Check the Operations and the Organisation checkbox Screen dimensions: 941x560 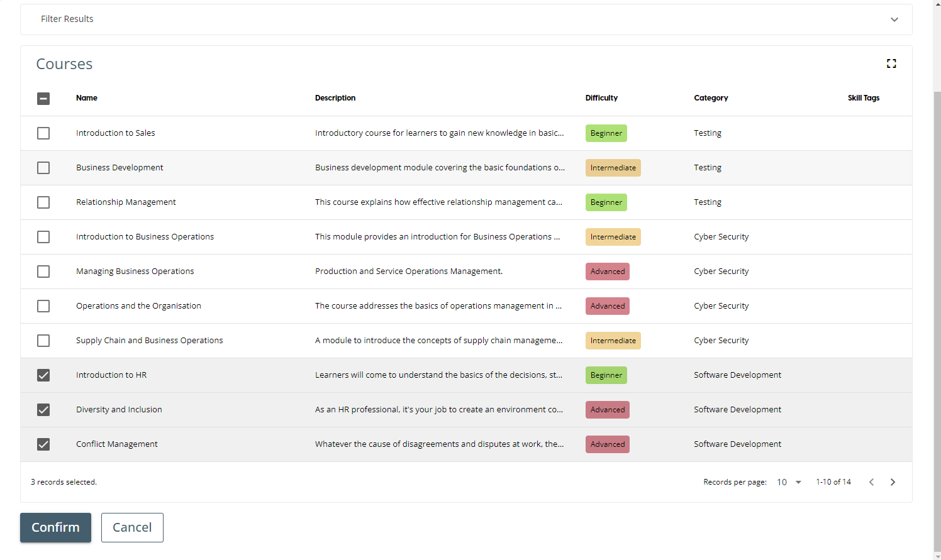coord(43,306)
